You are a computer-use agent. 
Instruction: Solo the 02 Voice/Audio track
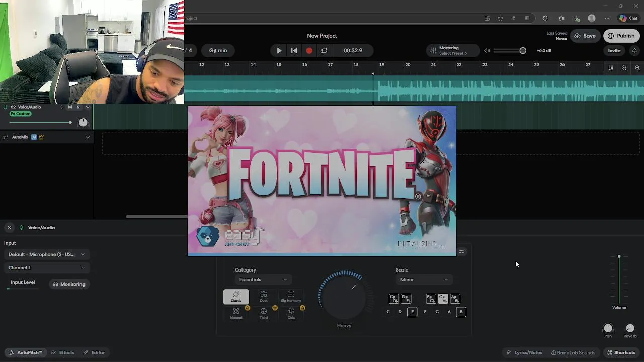click(x=78, y=107)
